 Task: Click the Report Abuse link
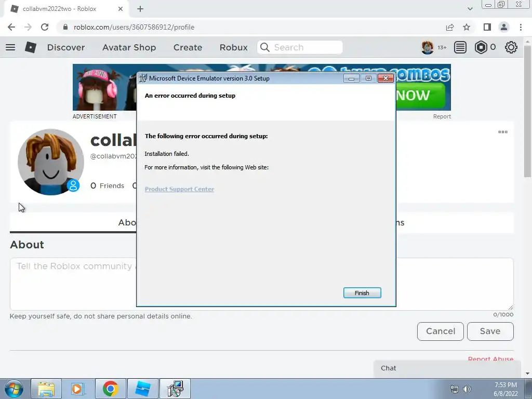coord(490,359)
